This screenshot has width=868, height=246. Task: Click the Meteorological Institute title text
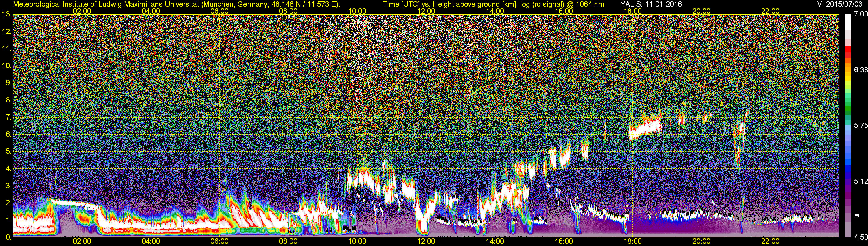click(176, 4)
